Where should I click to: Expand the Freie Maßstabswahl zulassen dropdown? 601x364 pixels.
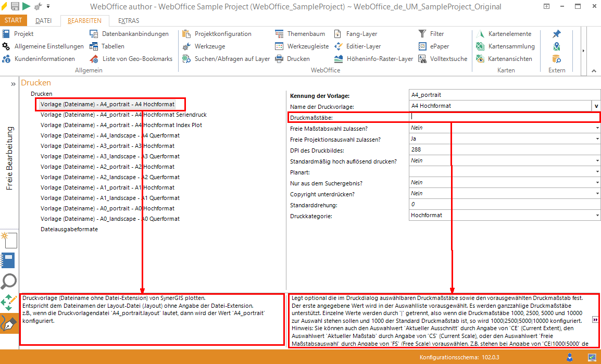coord(597,128)
